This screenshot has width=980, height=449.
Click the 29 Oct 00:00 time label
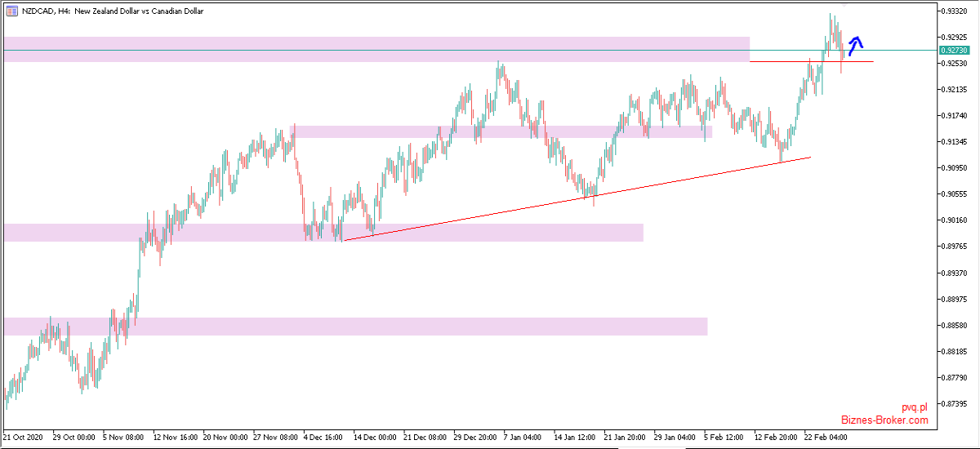tap(74, 437)
